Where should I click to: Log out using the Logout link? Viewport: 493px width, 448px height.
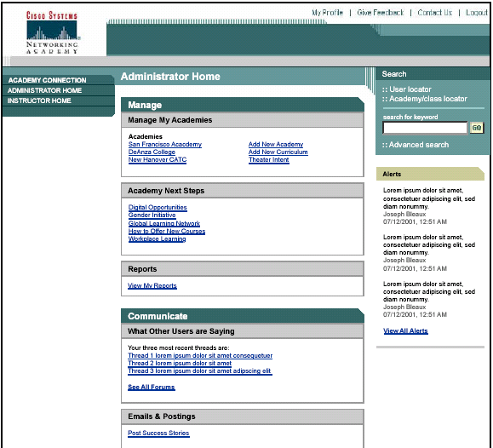(477, 13)
